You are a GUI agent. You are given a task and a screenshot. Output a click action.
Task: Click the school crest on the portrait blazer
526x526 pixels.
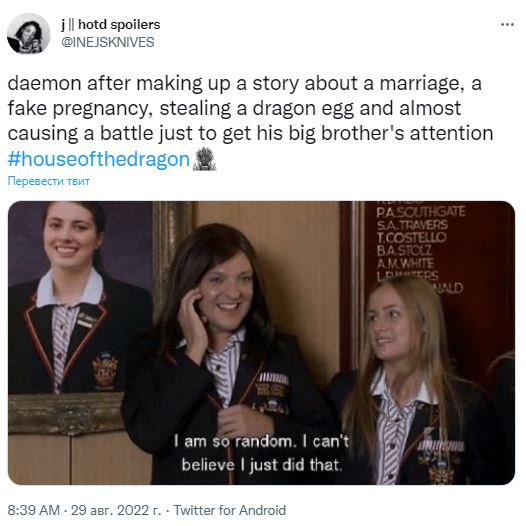[104, 369]
